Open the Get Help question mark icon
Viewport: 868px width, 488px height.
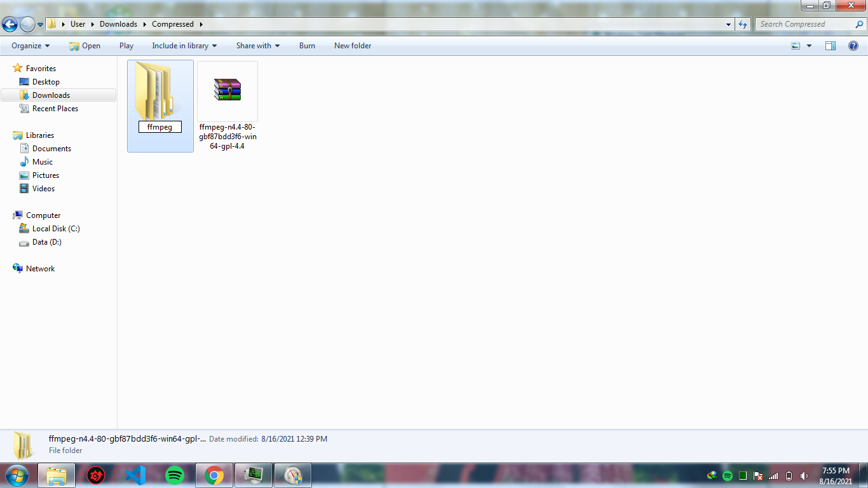[x=853, y=46]
